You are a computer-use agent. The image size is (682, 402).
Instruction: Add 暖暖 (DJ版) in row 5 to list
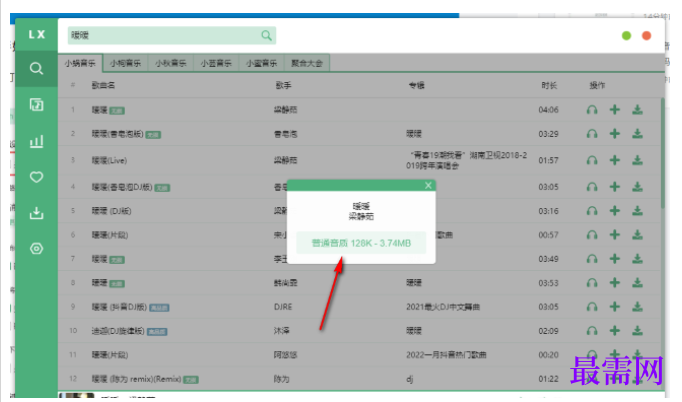pos(615,211)
